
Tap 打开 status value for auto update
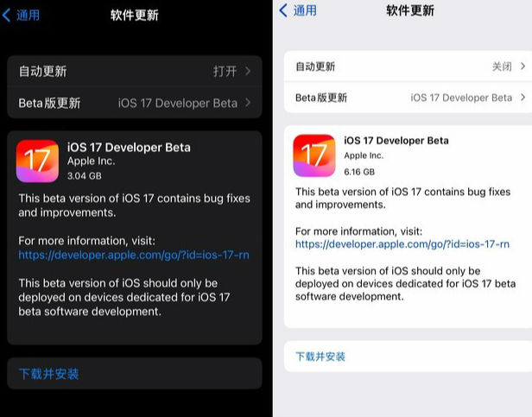point(225,72)
